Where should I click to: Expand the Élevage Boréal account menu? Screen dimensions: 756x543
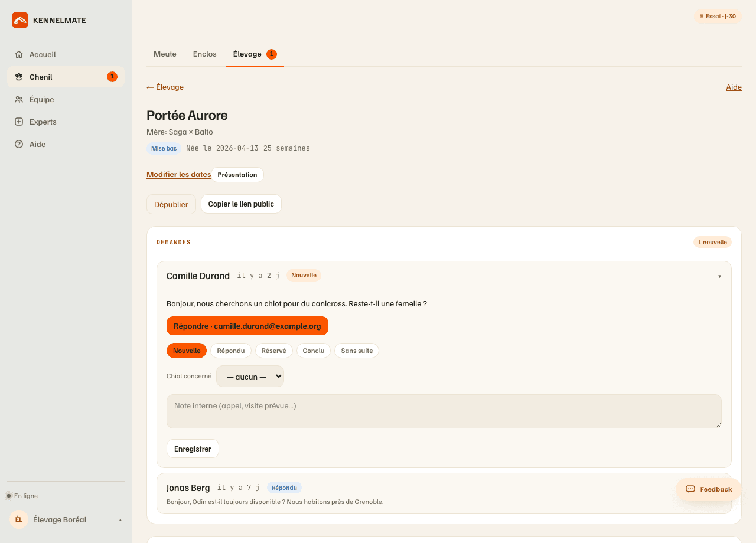point(66,519)
